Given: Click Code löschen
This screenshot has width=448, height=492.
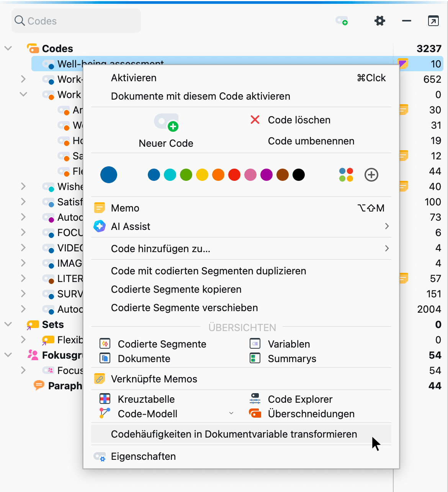Looking at the screenshot, I should [299, 120].
